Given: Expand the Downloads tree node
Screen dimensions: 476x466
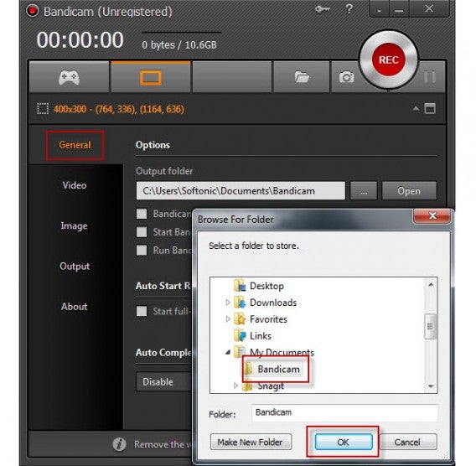Looking at the screenshot, I should [x=228, y=303].
